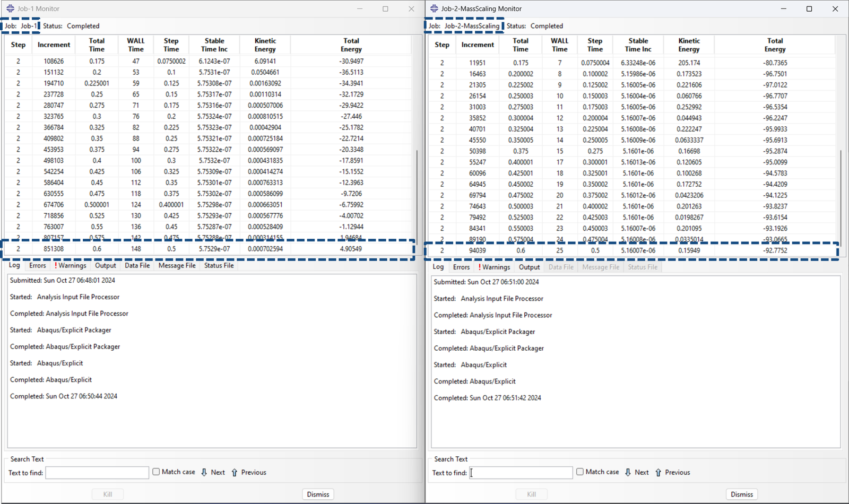Click Previous arrow icon in Job-1 search

[x=235, y=472]
